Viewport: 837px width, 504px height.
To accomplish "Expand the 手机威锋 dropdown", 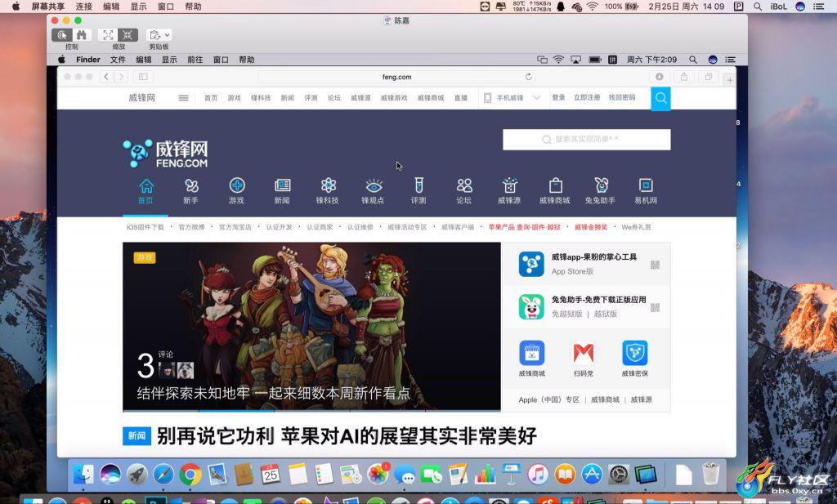I will coord(536,97).
